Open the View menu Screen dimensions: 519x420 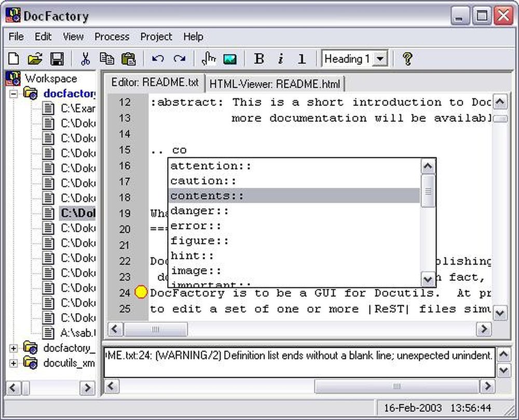pos(73,36)
